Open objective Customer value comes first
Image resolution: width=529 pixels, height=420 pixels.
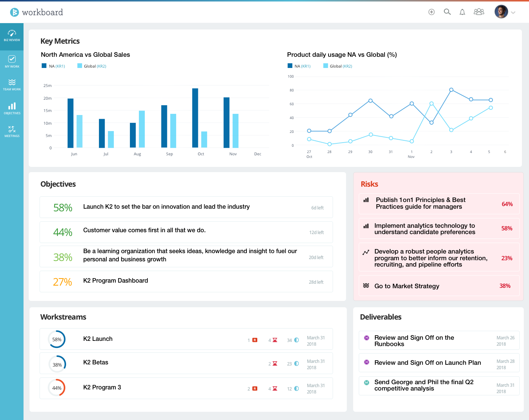tap(186, 232)
